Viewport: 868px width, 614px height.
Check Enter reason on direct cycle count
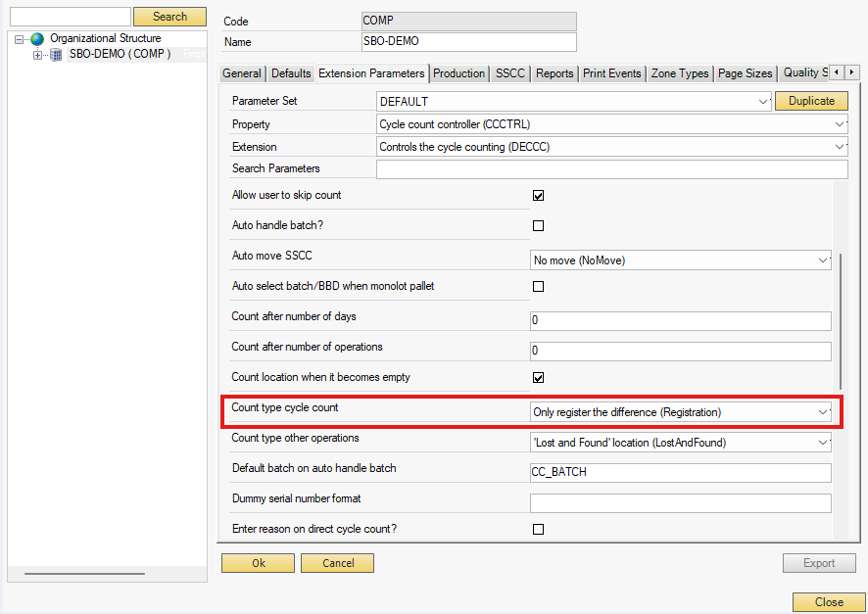click(x=538, y=530)
